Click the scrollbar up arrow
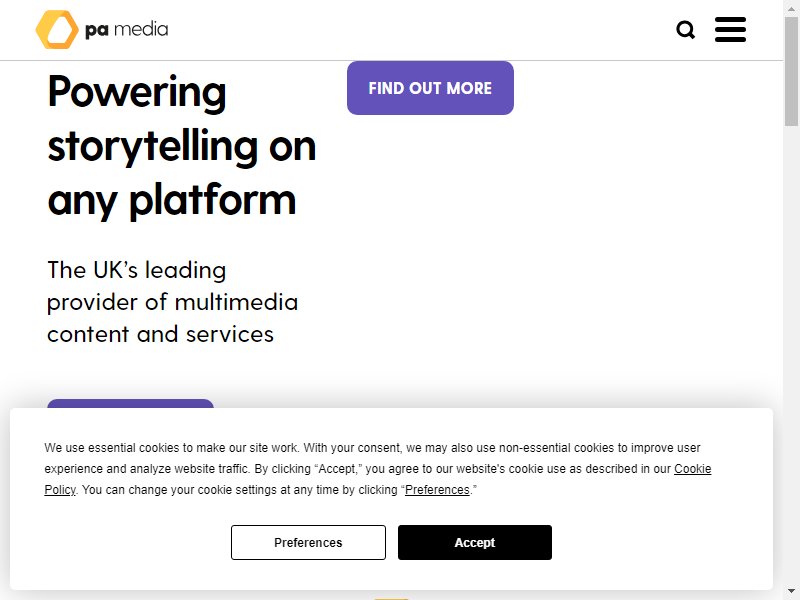This screenshot has width=800, height=600. click(x=791, y=8)
